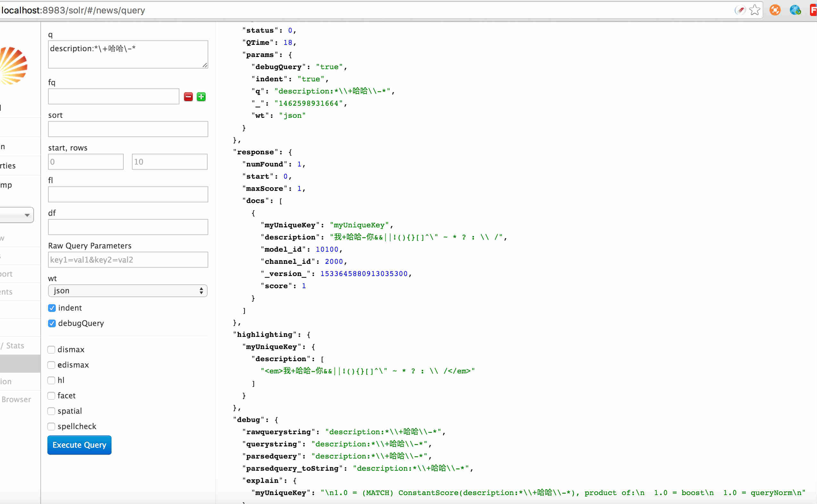This screenshot has height=504, width=817.
Task: Click the "wt": "json" params line
Action: (278, 115)
